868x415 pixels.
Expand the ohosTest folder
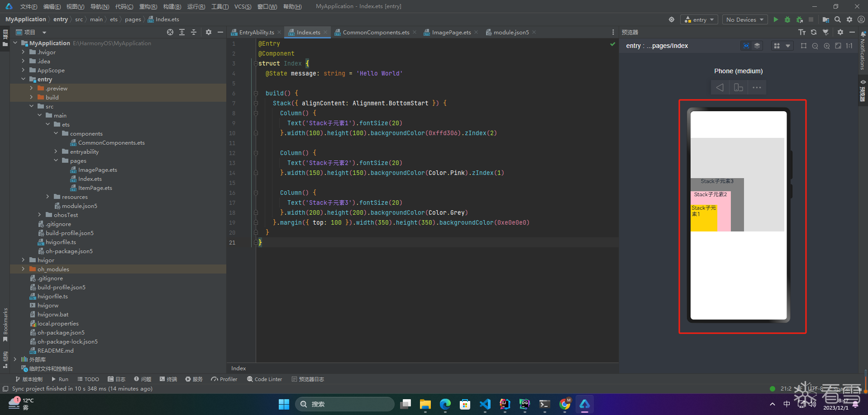tap(39, 215)
